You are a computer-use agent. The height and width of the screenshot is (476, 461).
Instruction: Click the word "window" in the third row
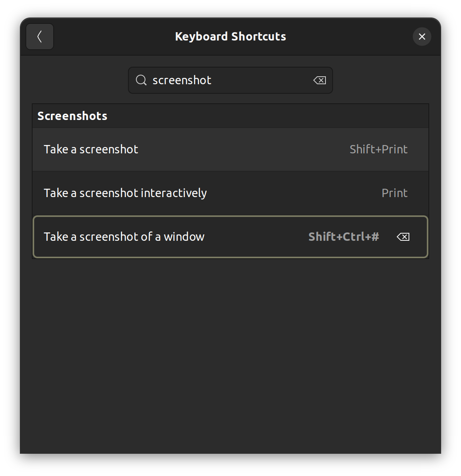pos(184,237)
